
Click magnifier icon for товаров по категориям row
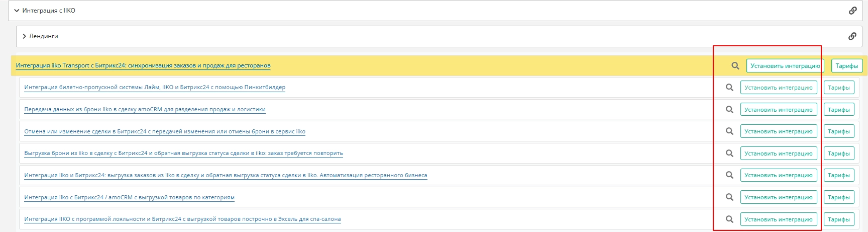coord(729,197)
